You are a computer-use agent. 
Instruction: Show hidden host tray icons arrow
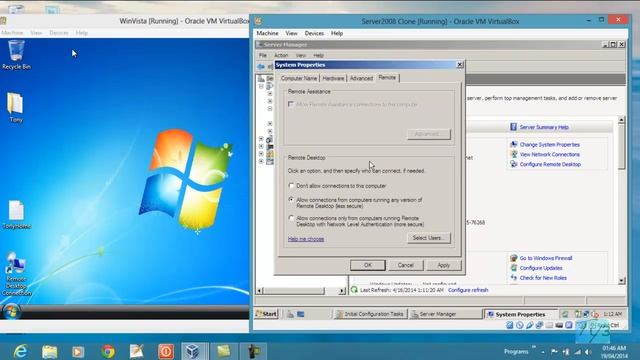point(543,352)
